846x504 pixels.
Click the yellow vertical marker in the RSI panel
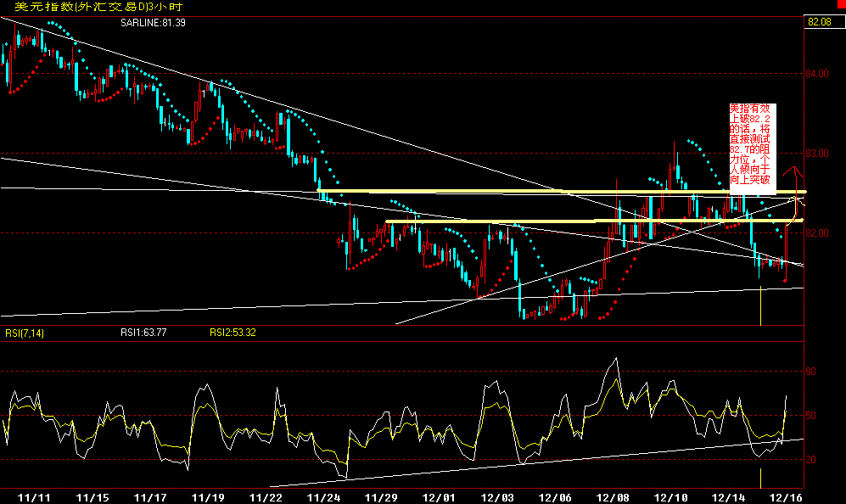[760, 478]
